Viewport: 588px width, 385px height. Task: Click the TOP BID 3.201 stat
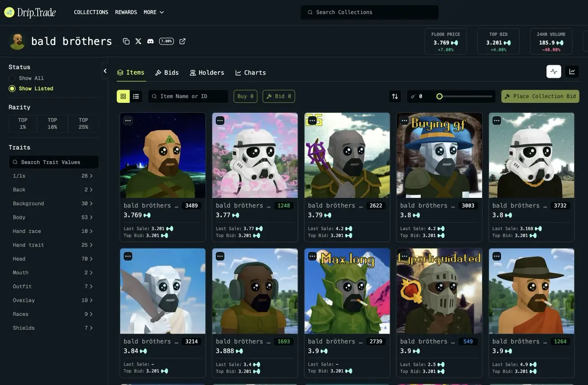pos(498,41)
